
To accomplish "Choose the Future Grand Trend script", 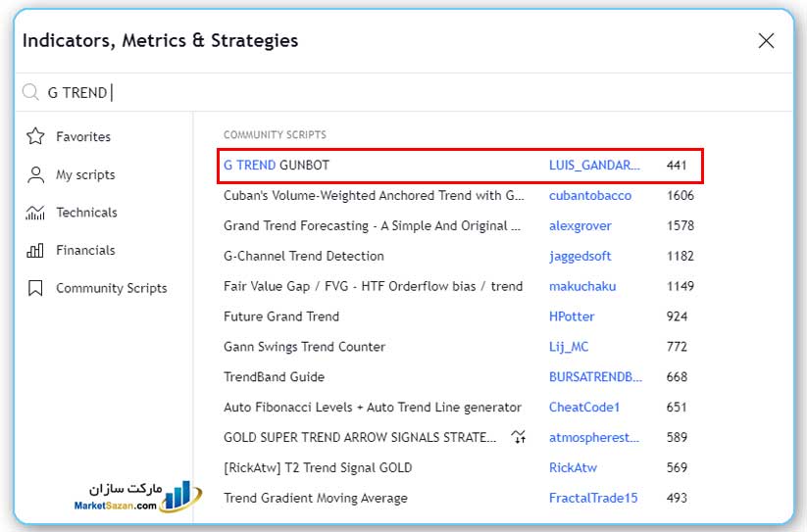I will (x=281, y=316).
